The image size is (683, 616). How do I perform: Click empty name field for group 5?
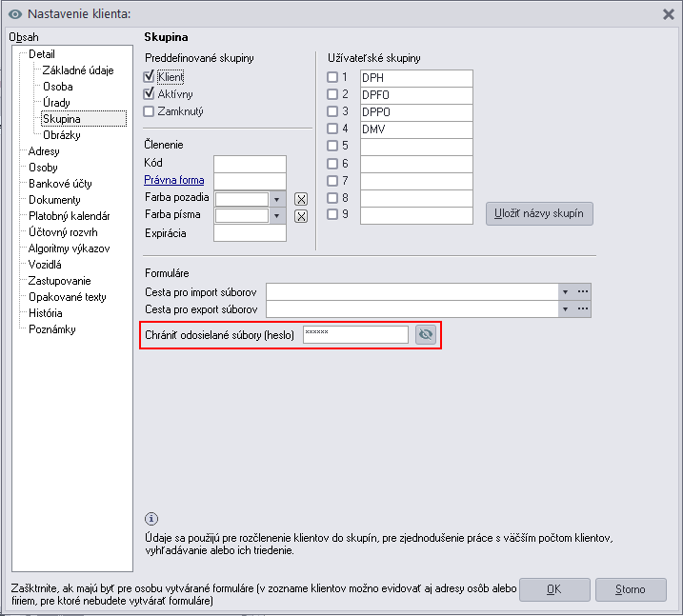416,147
